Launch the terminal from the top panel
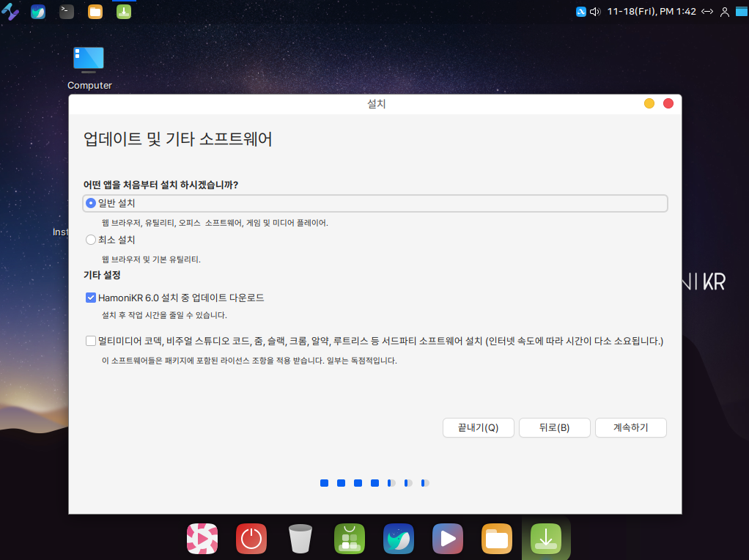 click(x=67, y=11)
